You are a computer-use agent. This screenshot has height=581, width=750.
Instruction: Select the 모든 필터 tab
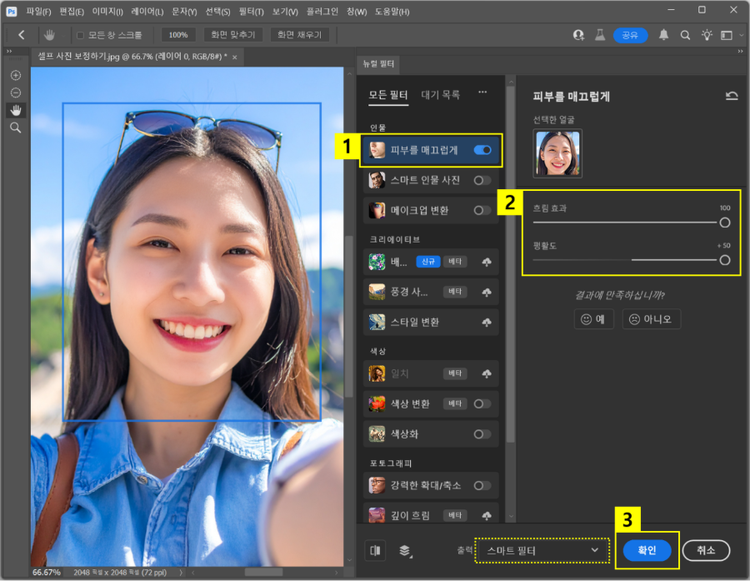click(388, 95)
